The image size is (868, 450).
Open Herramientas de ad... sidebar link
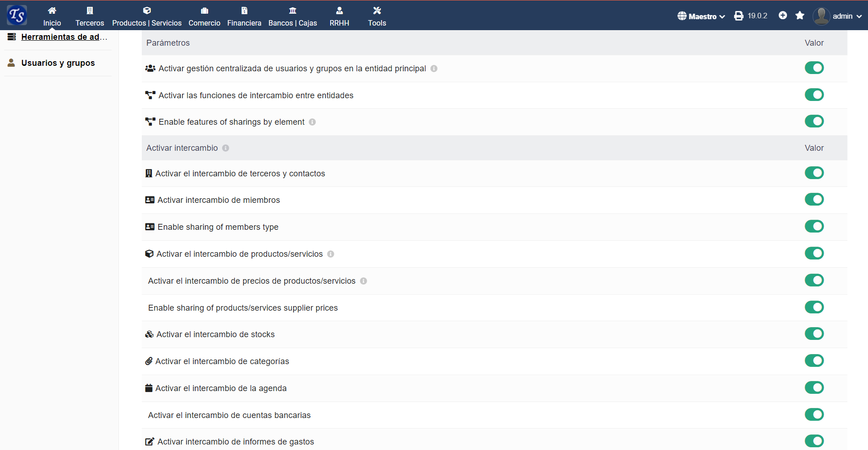64,37
